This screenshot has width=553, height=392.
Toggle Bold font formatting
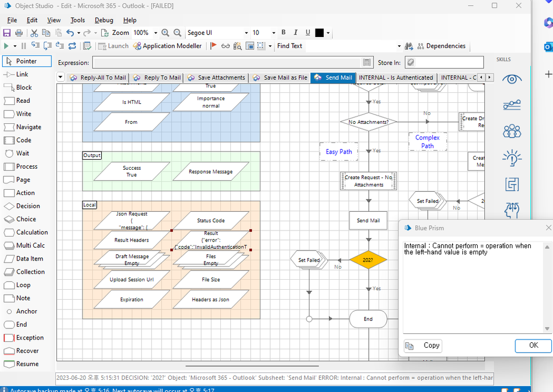pos(283,33)
